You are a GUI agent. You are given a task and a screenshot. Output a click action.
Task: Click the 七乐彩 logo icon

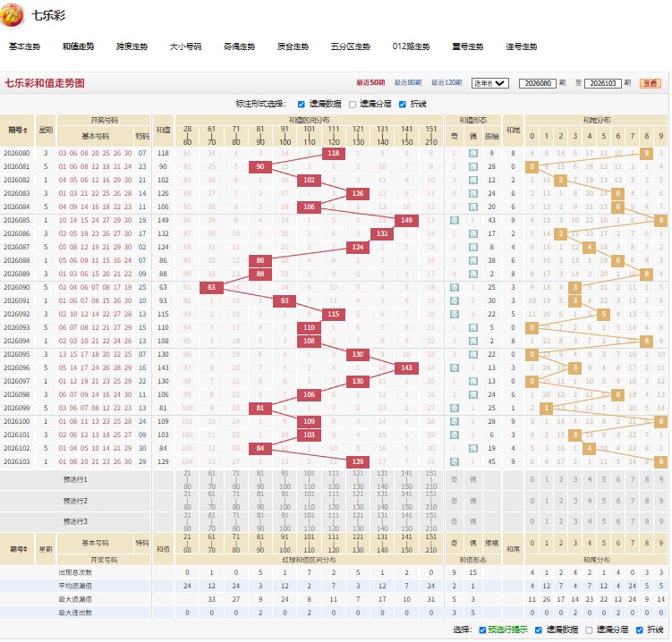point(12,16)
